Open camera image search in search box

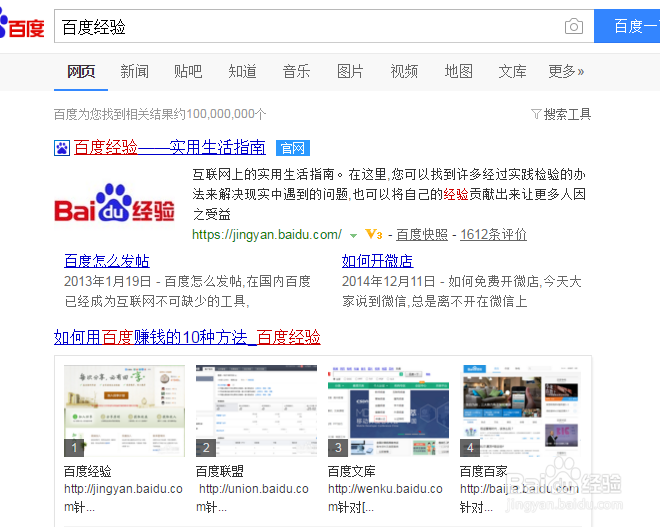pos(573,26)
